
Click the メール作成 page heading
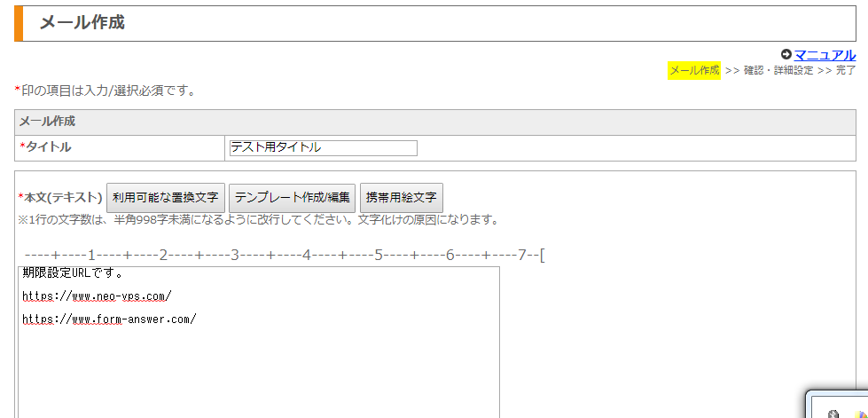click(x=82, y=23)
